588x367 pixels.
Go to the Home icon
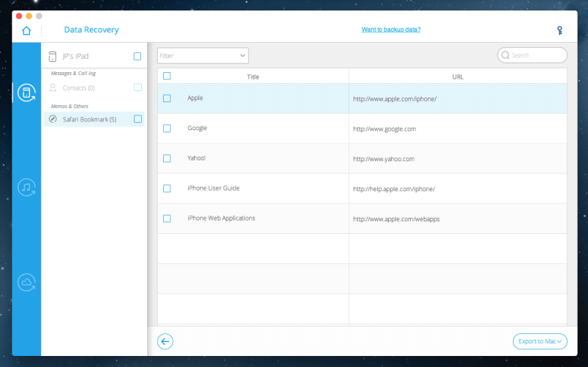coord(26,30)
